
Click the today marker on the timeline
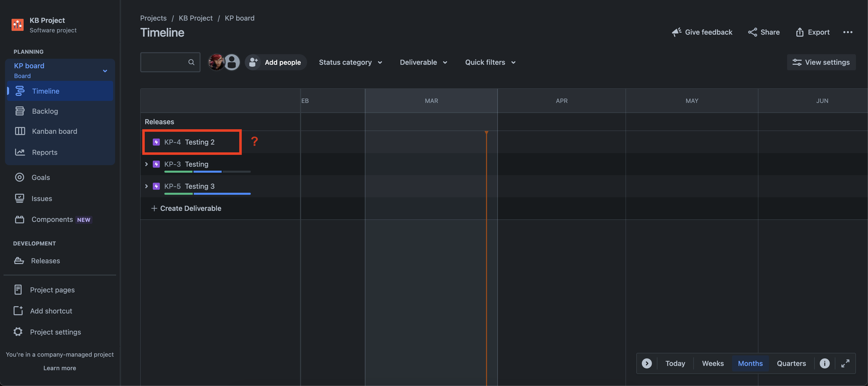point(486,133)
